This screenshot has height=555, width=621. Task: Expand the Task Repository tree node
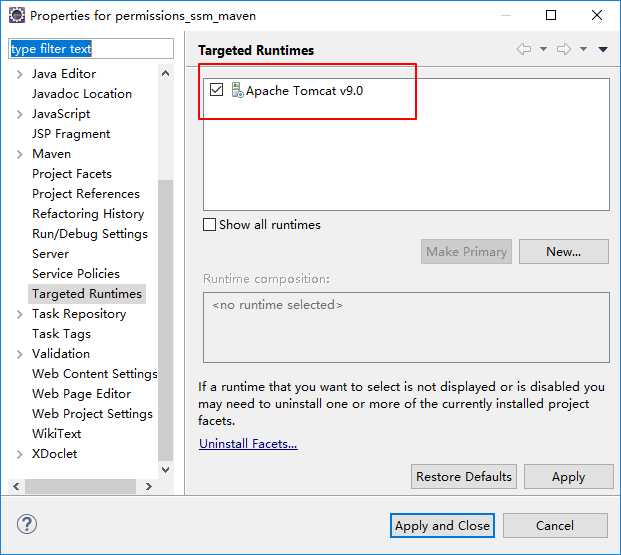click(x=20, y=314)
